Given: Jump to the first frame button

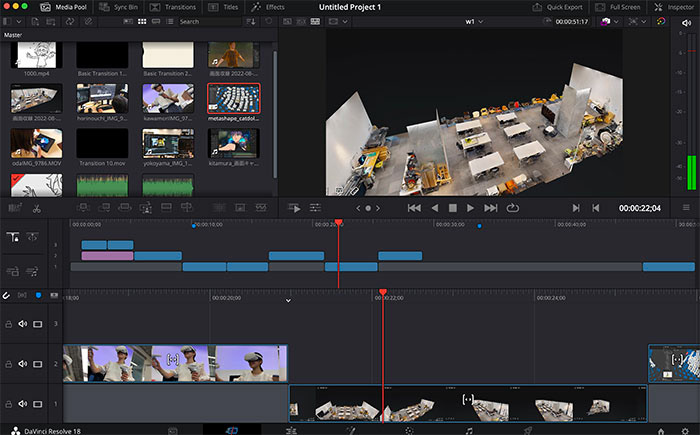Looking at the screenshot, I should [414, 208].
